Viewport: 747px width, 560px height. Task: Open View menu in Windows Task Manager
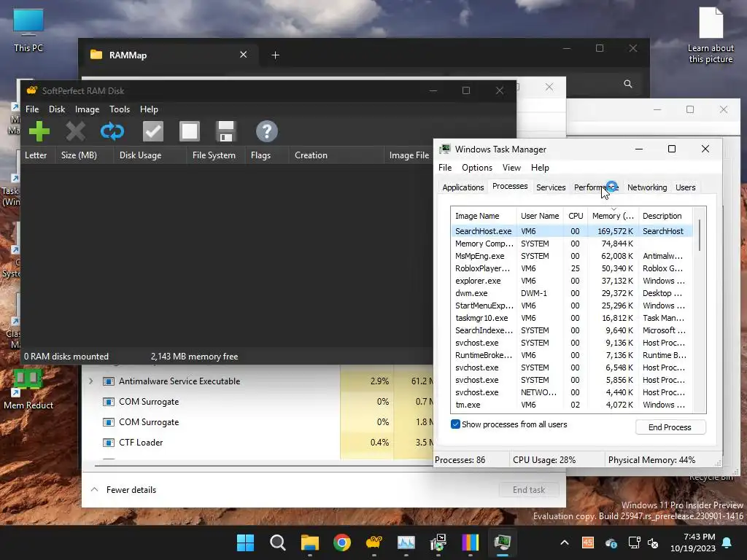[511, 168]
